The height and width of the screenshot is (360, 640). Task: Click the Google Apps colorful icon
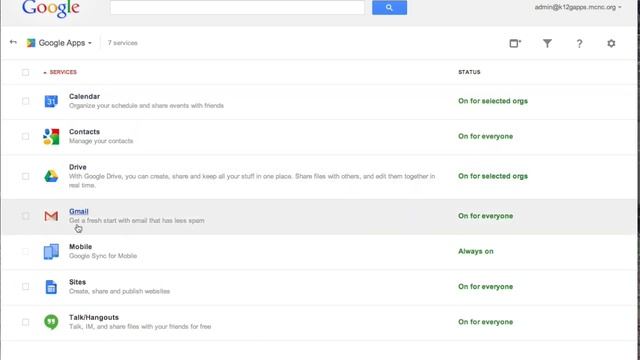[31, 43]
